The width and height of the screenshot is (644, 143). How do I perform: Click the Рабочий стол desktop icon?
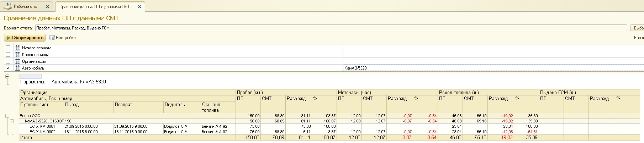click(x=7, y=6)
